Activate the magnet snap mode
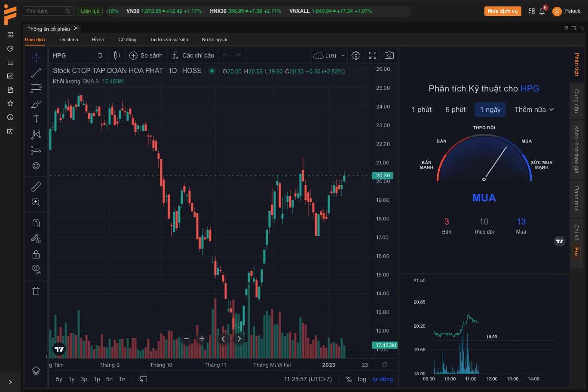Viewport: 588px width, 392px height. tap(36, 223)
